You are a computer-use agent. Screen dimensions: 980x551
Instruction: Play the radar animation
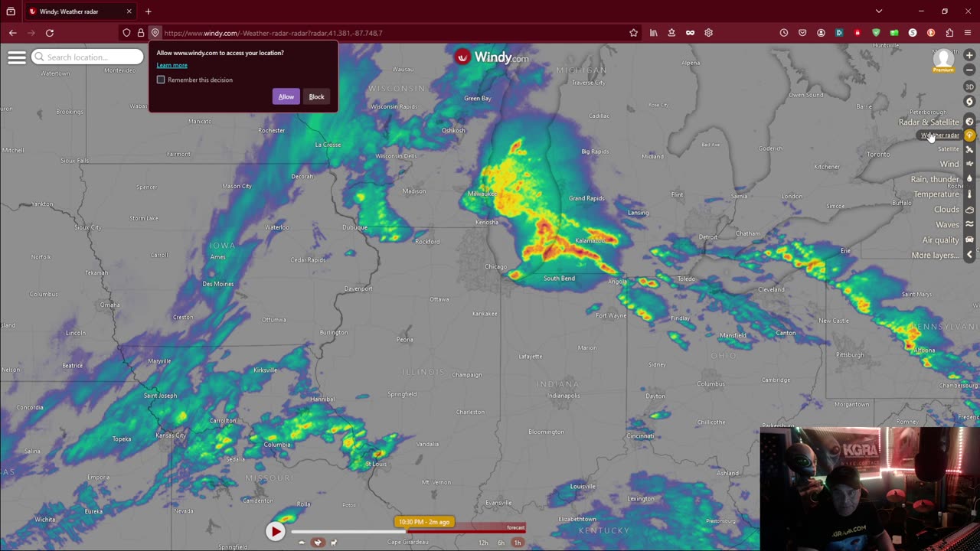click(x=276, y=531)
